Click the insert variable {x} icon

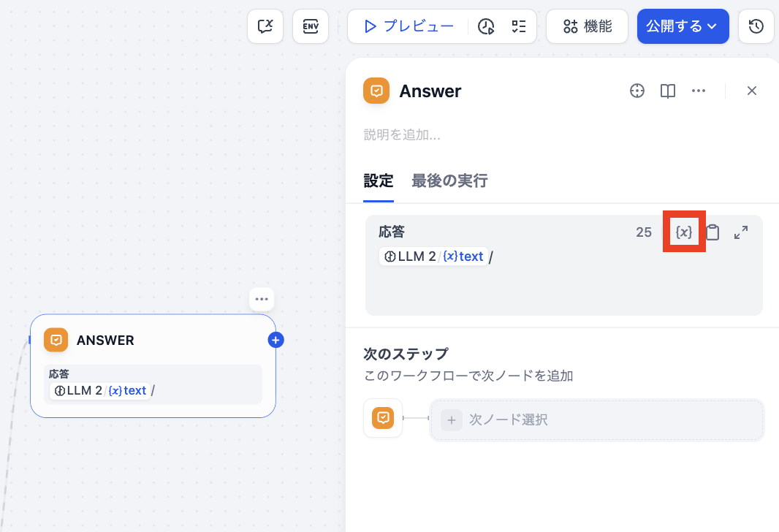tap(683, 232)
